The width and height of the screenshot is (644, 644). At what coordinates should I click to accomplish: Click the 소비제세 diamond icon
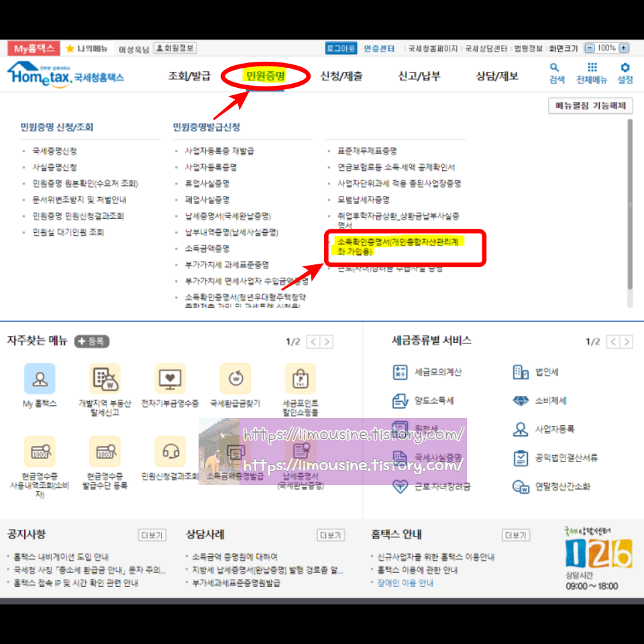click(521, 400)
